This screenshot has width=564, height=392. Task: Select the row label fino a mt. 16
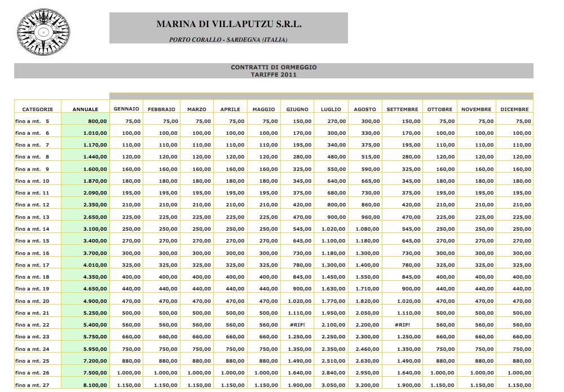coord(32,253)
